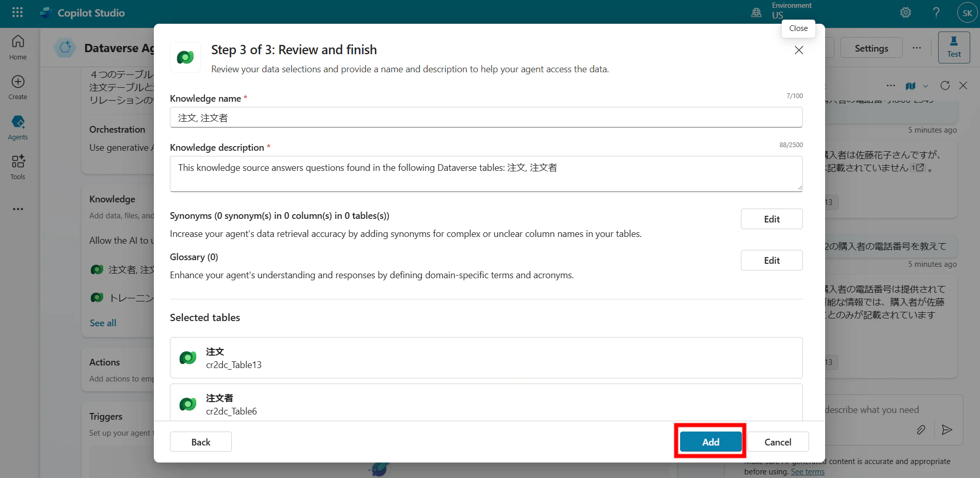Send the chat message arrow icon
980x478 pixels.
click(x=947, y=429)
